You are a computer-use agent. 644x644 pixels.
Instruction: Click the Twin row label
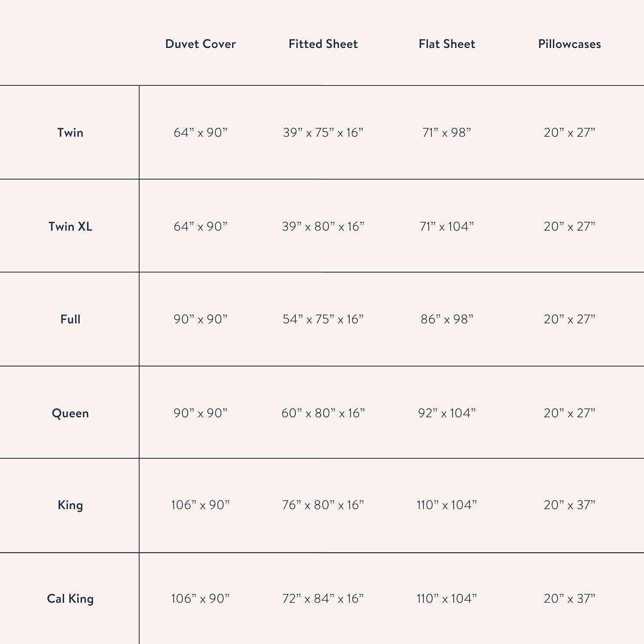[70, 132]
